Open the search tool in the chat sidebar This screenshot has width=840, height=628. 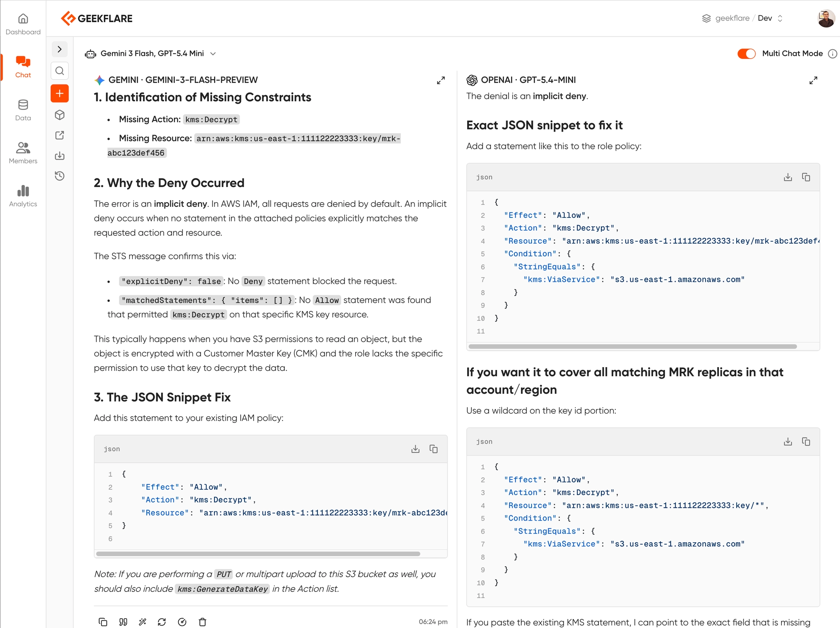[59, 71]
